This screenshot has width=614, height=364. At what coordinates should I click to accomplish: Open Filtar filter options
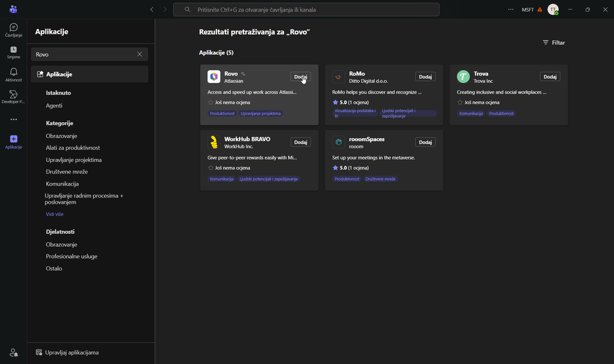click(x=554, y=42)
